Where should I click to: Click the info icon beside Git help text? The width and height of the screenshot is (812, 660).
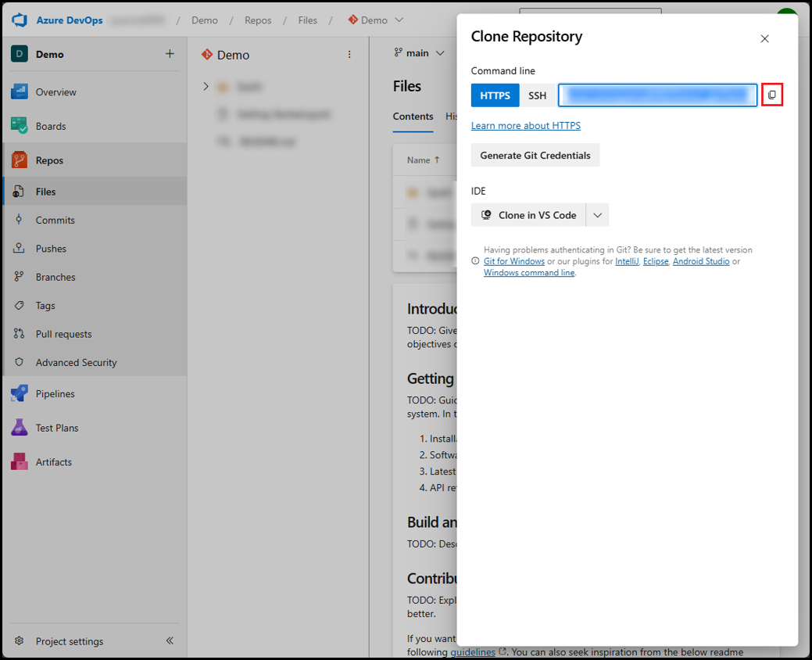475,261
